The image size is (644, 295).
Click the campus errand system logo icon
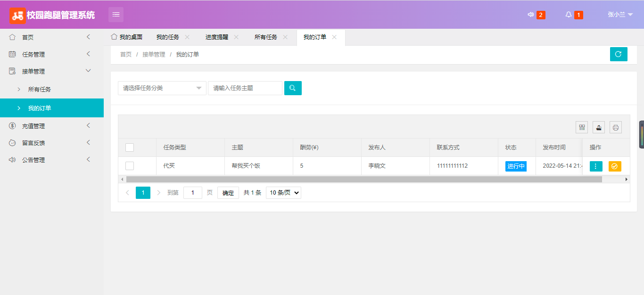[17, 16]
